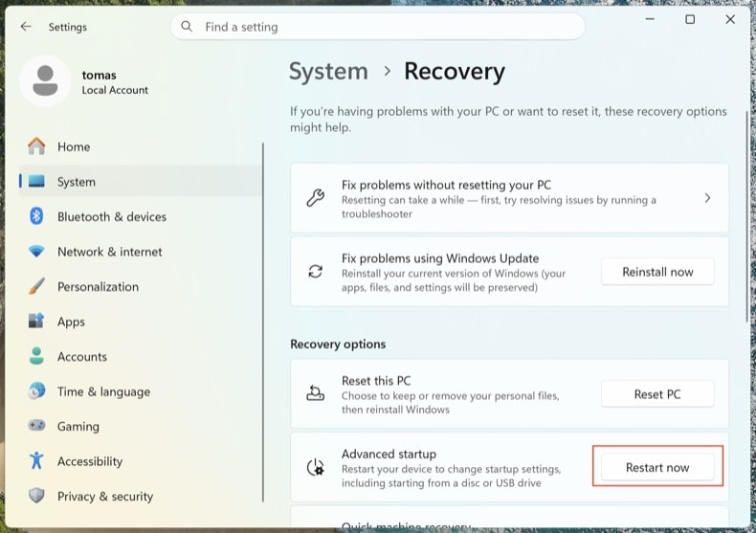Minimize the Settings window
756x533 pixels.
click(650, 19)
